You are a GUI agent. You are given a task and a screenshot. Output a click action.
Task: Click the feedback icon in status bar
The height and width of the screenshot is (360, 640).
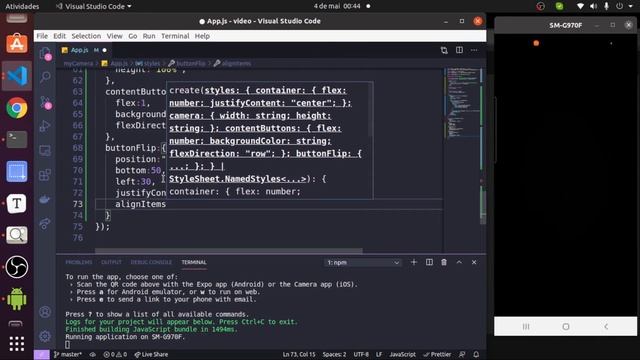(x=462, y=354)
